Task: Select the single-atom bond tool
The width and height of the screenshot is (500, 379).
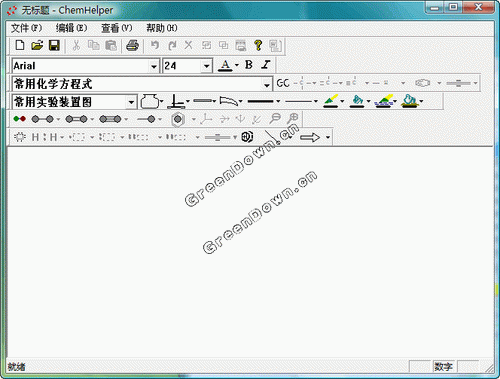Action: [x=146, y=119]
